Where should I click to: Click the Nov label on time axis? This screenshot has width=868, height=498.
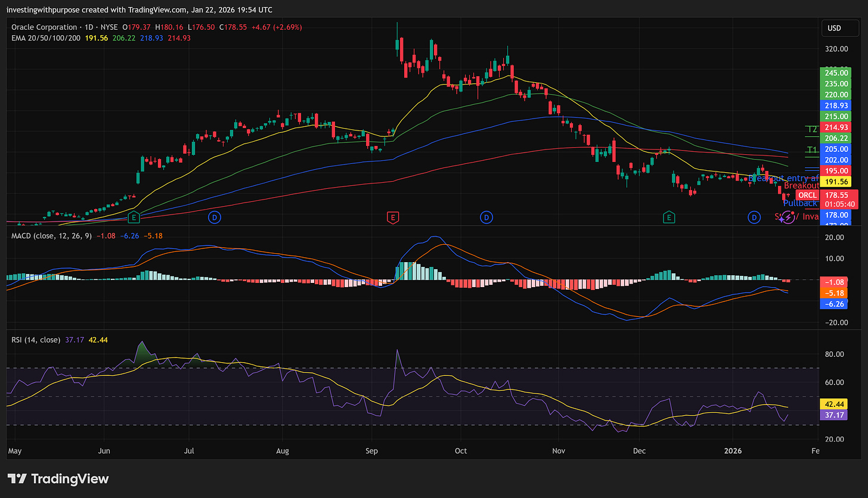pos(559,451)
